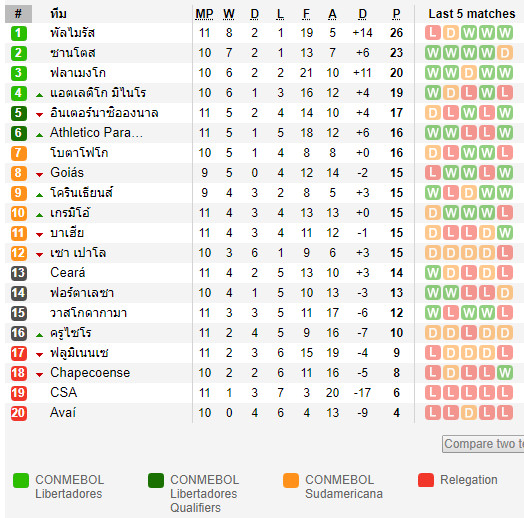Click the red down arrow beside Chapecoense

pos(39,375)
